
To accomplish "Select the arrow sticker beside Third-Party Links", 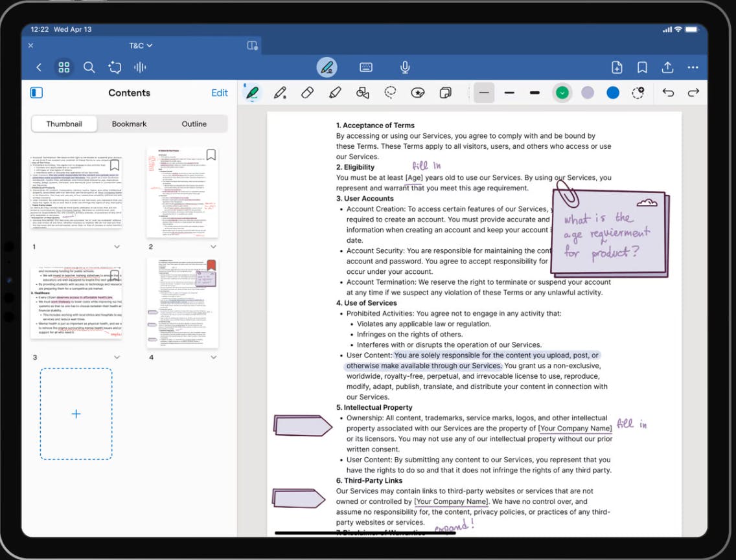I will click(x=299, y=498).
